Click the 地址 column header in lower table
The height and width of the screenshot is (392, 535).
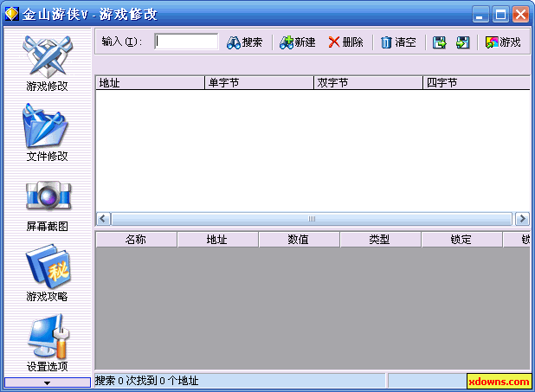(x=217, y=240)
